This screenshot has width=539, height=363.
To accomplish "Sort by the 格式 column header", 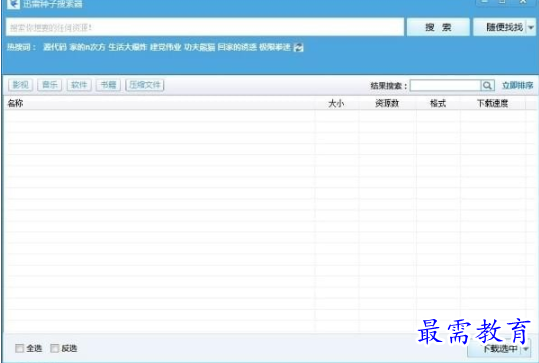I will (x=438, y=103).
